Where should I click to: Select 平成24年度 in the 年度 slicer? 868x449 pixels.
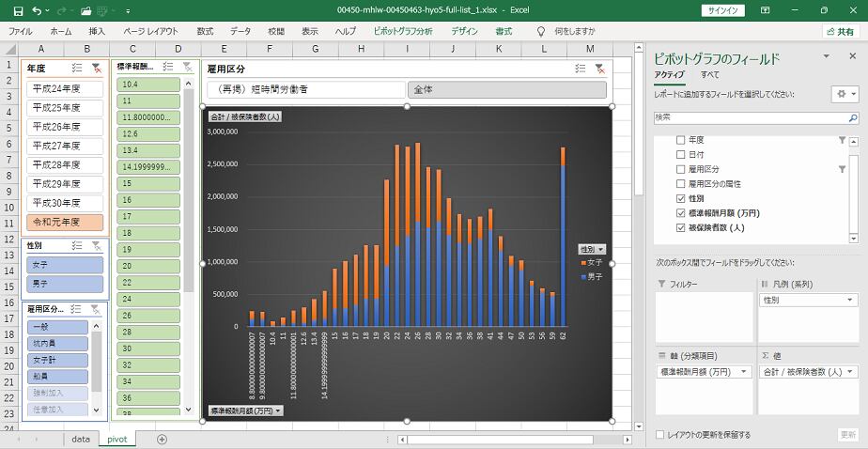coord(65,89)
